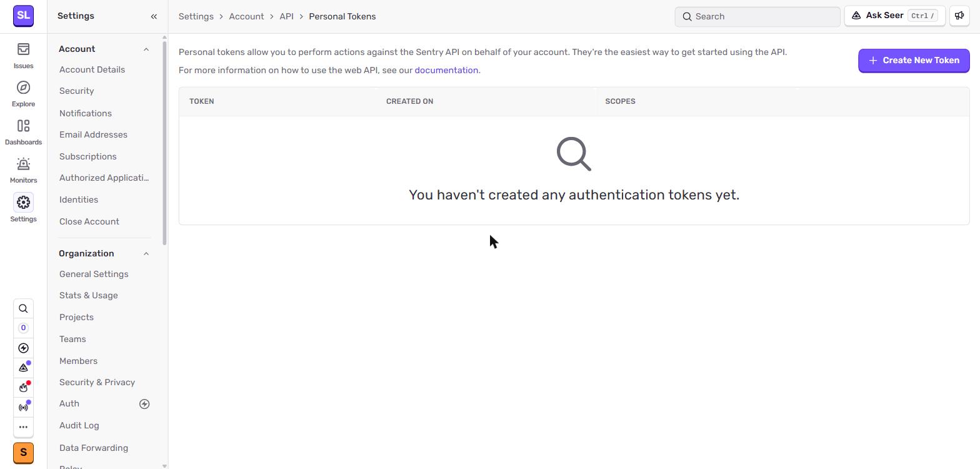This screenshot has width=980, height=469.
Task: Open Data Forwarding settings
Action: pyautogui.click(x=94, y=448)
